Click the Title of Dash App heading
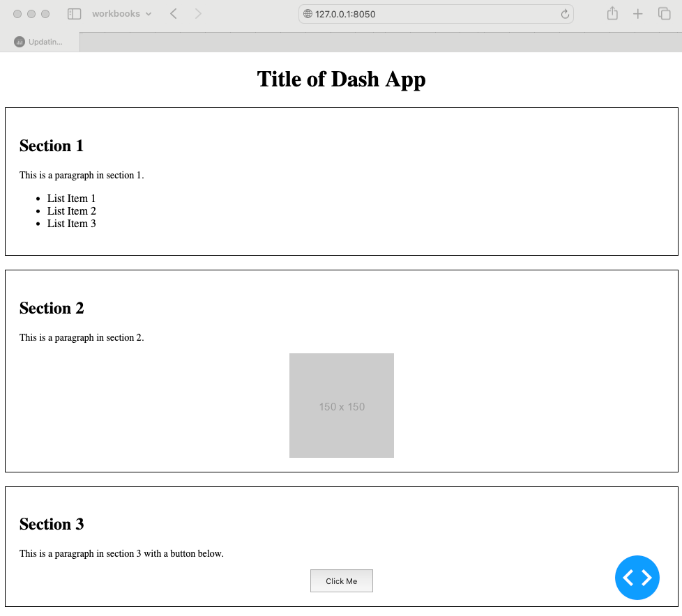Screen dimensions: 682x616 (341, 79)
